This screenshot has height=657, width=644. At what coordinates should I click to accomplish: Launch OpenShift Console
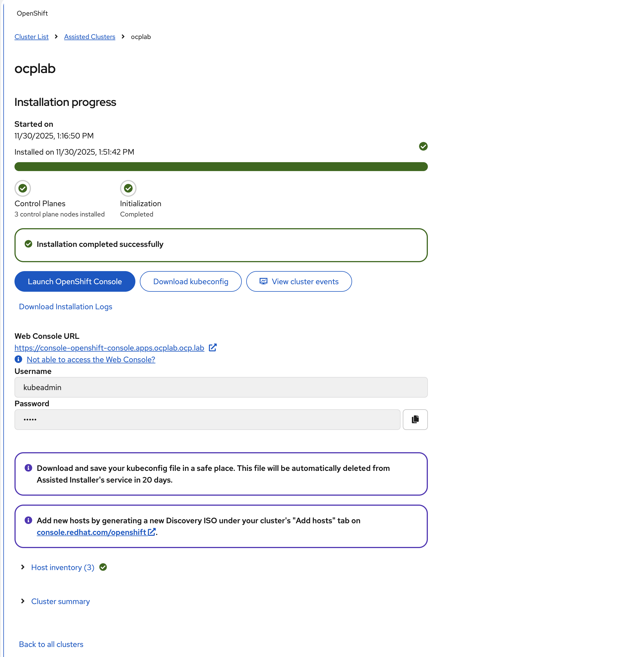point(75,281)
